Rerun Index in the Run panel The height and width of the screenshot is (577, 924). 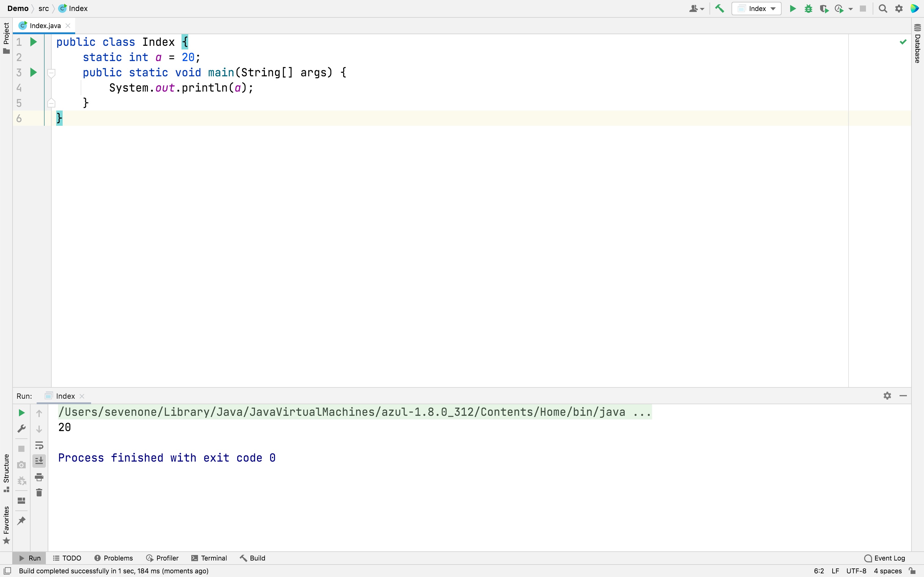21,412
